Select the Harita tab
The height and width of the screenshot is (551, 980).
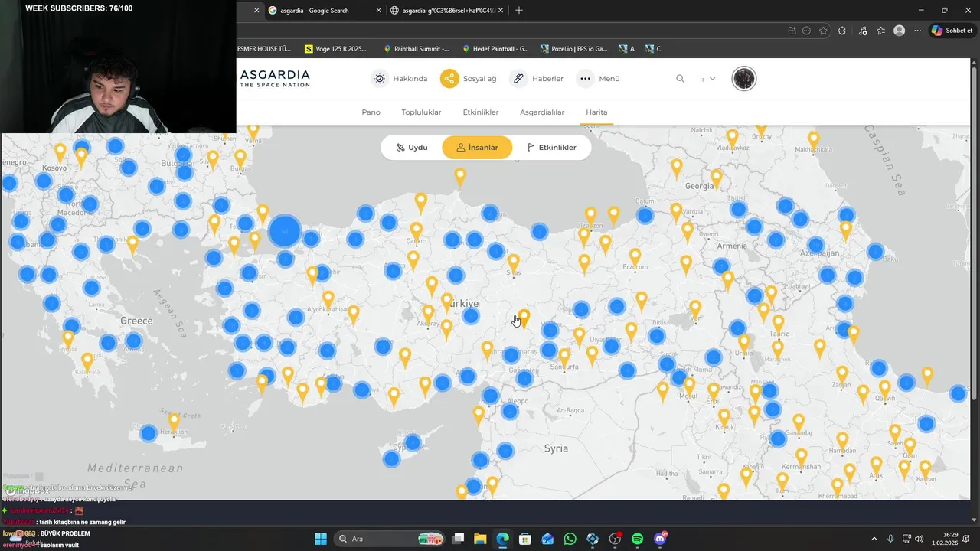(x=596, y=112)
